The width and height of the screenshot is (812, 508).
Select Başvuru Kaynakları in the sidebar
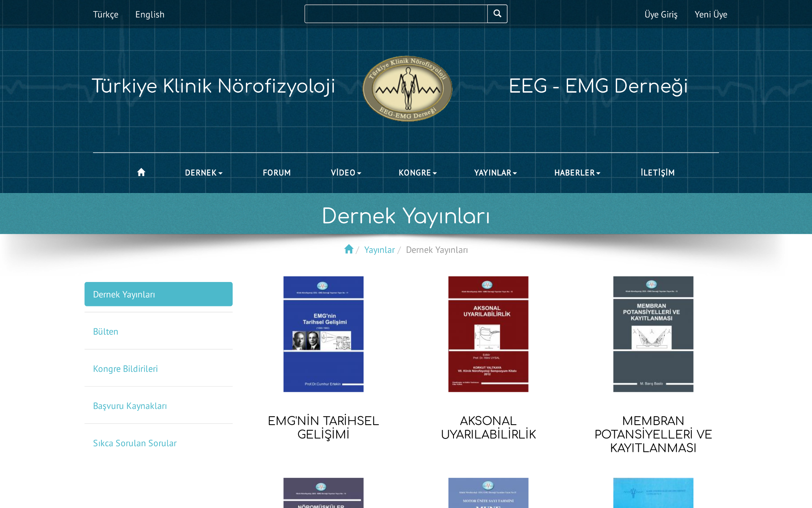158,406
